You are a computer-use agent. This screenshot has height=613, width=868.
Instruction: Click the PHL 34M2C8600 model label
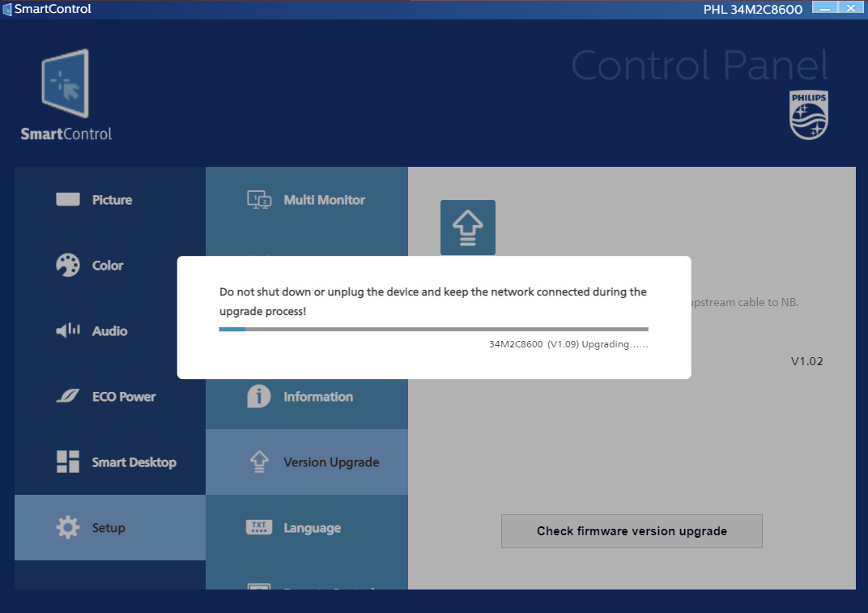pos(753,10)
